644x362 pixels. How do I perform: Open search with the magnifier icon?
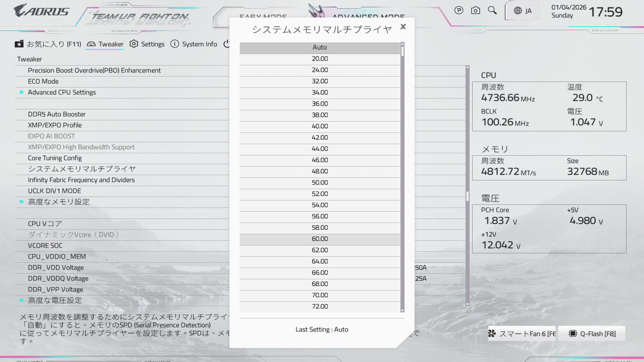[x=492, y=10]
